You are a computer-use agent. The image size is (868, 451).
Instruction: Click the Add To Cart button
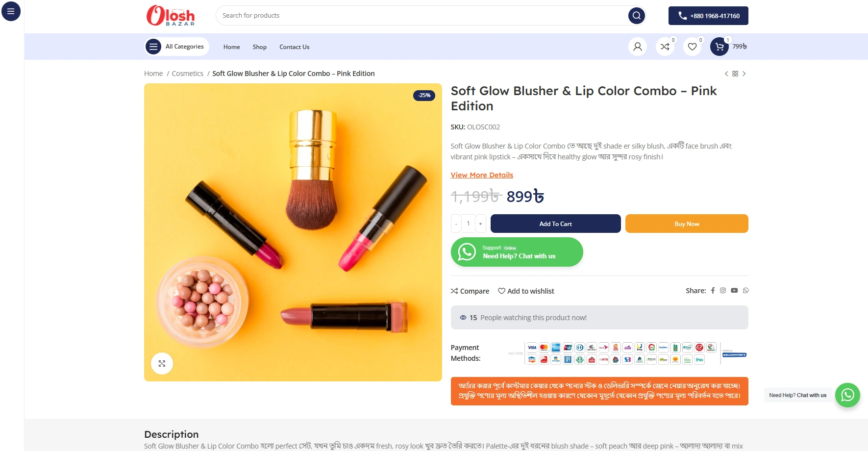point(555,224)
